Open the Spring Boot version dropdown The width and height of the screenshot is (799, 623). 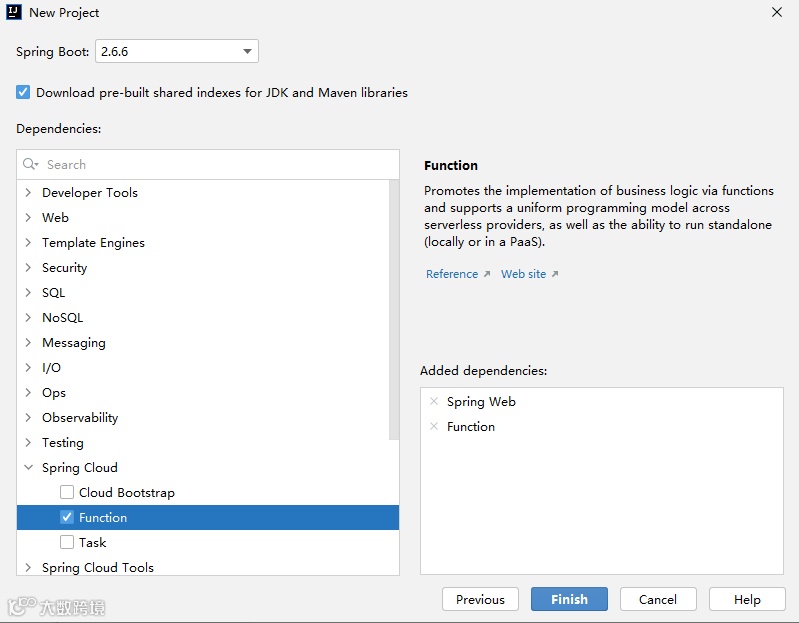[247, 51]
